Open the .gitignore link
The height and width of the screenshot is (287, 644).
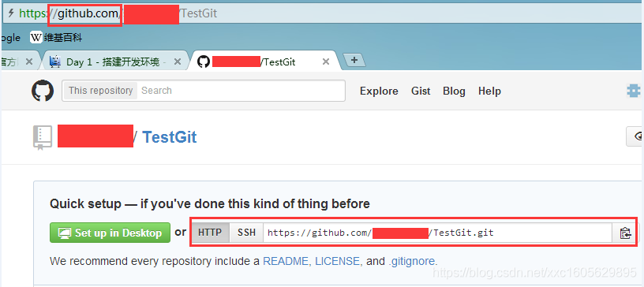click(412, 261)
